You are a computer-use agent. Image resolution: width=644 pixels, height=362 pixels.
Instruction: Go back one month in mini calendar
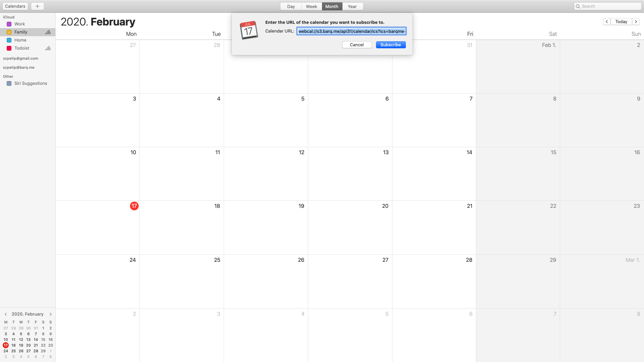pos(6,314)
